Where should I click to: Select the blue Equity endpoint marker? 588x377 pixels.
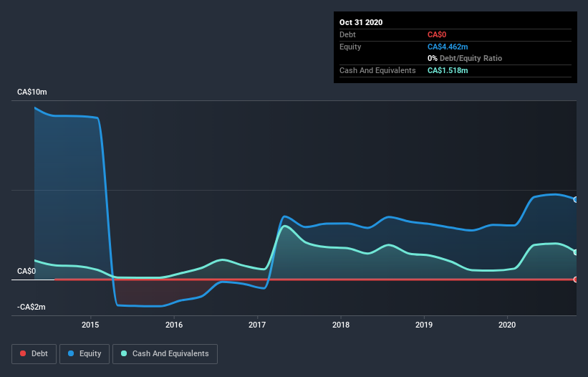(x=576, y=199)
